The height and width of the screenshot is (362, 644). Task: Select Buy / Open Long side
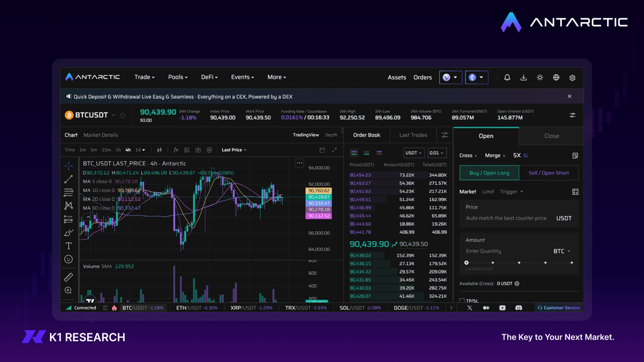(x=489, y=173)
